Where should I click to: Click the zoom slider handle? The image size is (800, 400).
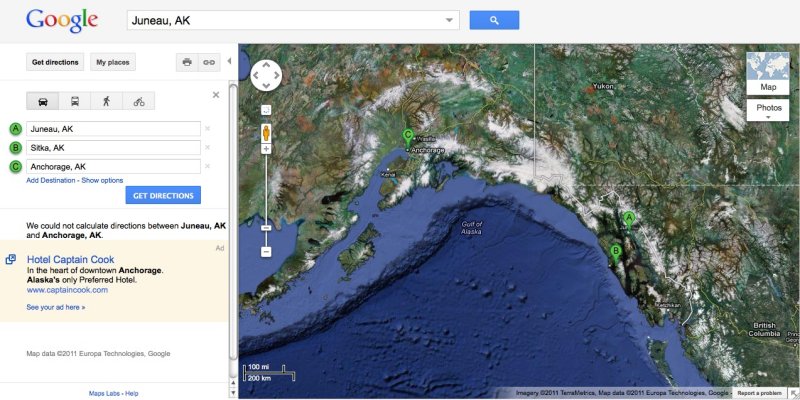point(266,228)
